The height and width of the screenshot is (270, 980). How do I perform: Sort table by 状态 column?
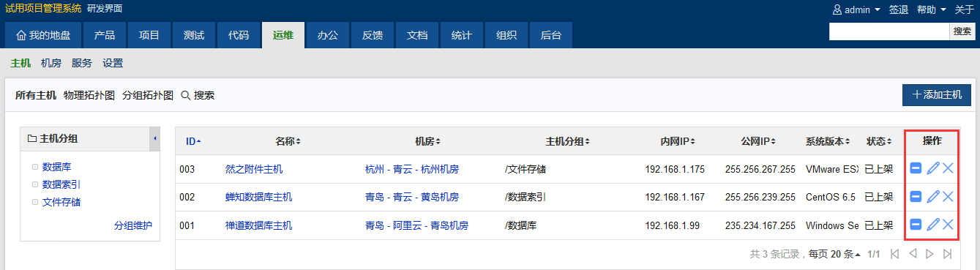point(879,141)
